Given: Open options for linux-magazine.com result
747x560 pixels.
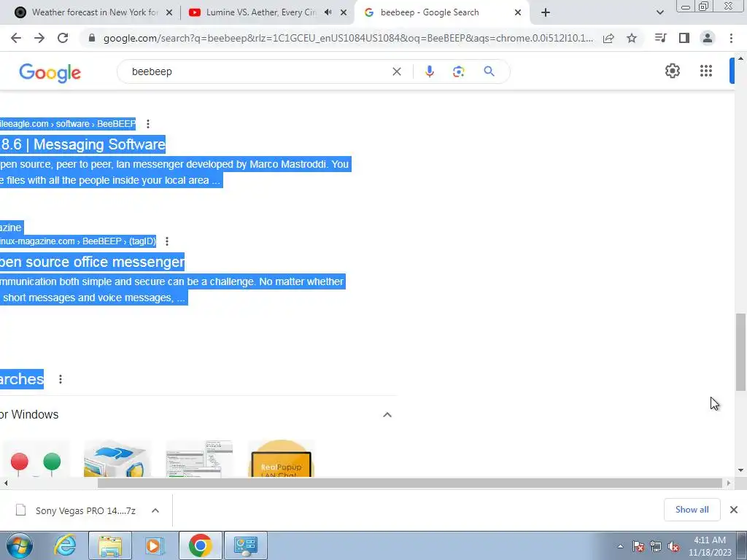Looking at the screenshot, I should pos(167,241).
